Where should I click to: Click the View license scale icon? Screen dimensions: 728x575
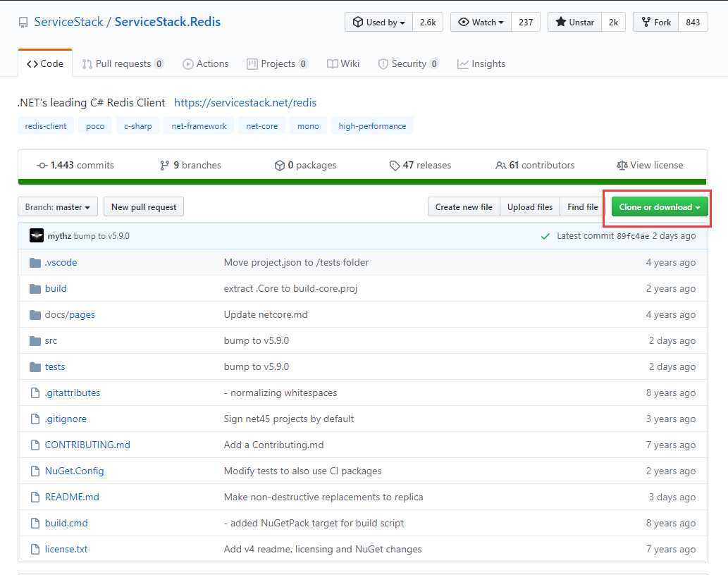click(x=622, y=166)
